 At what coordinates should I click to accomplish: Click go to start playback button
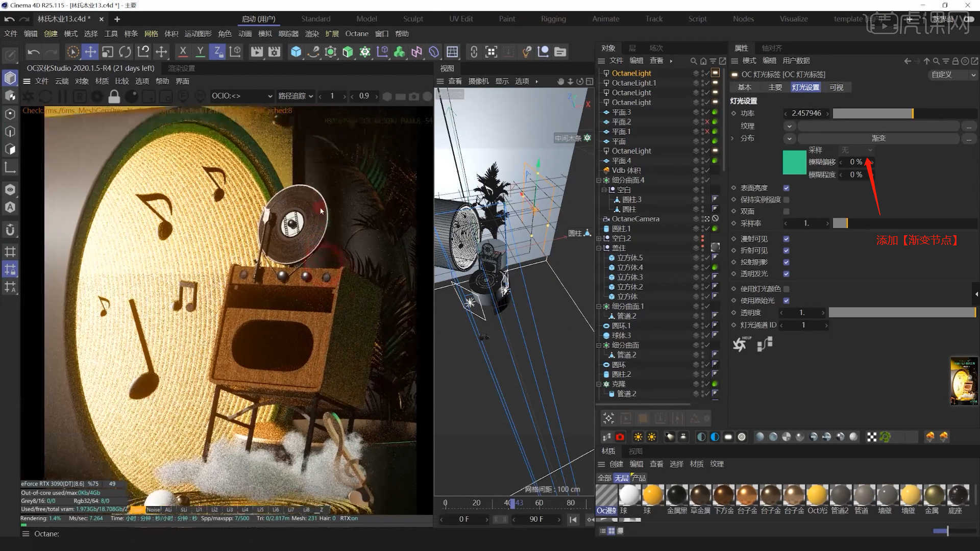pyautogui.click(x=573, y=519)
